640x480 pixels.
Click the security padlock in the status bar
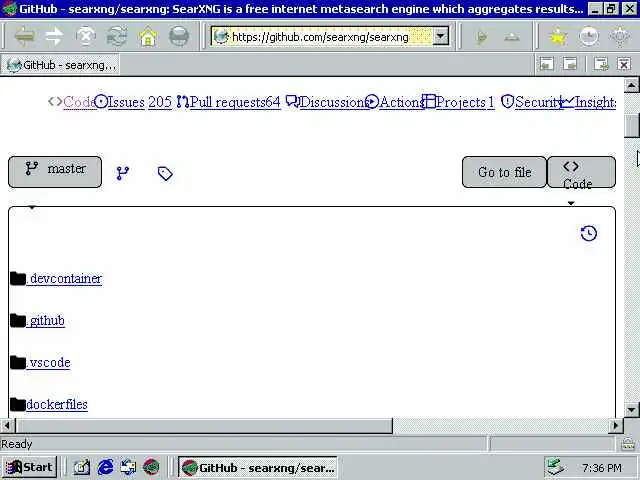coord(628,444)
